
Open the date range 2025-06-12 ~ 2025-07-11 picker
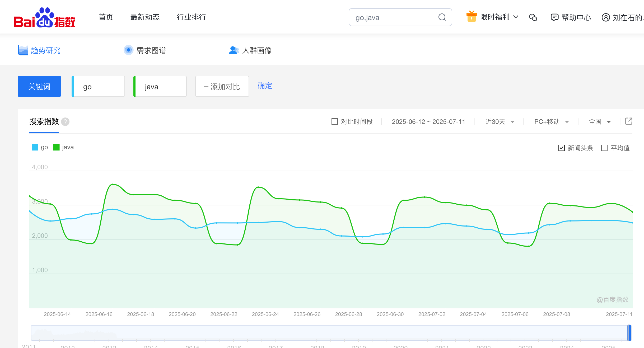click(428, 122)
